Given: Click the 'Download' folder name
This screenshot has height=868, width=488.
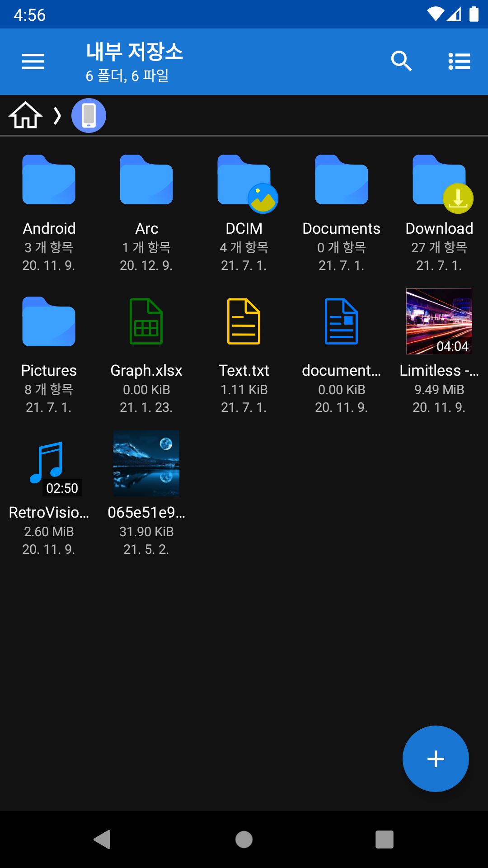Looking at the screenshot, I should [x=439, y=229].
